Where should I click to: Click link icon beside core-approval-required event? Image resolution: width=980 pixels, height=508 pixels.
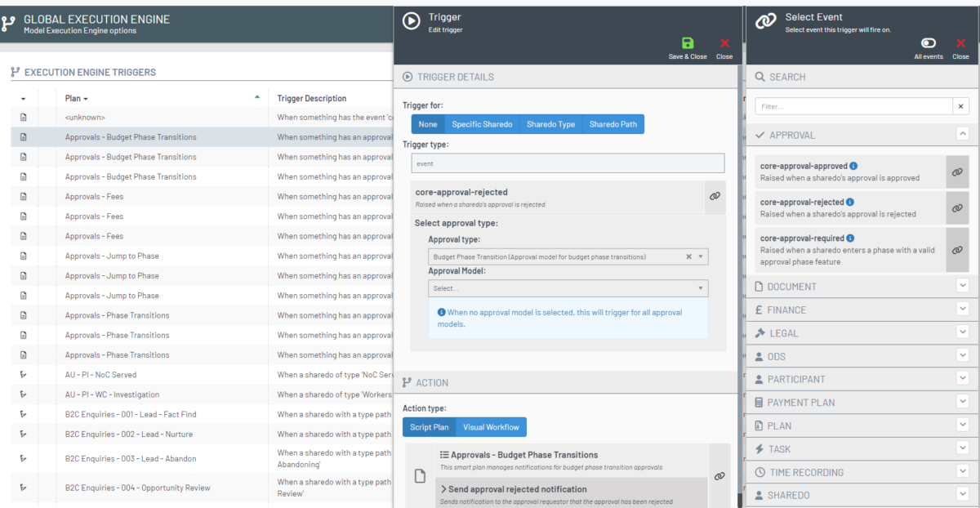coord(957,250)
